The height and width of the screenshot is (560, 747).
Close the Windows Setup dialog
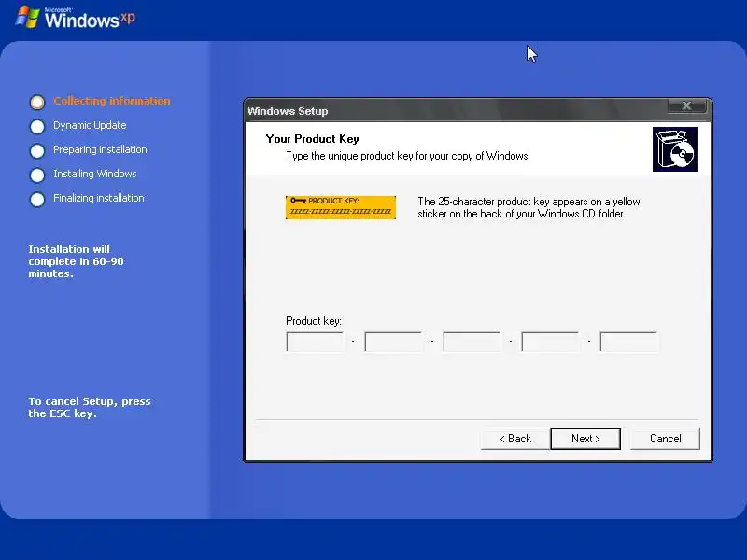pyautogui.click(x=686, y=105)
